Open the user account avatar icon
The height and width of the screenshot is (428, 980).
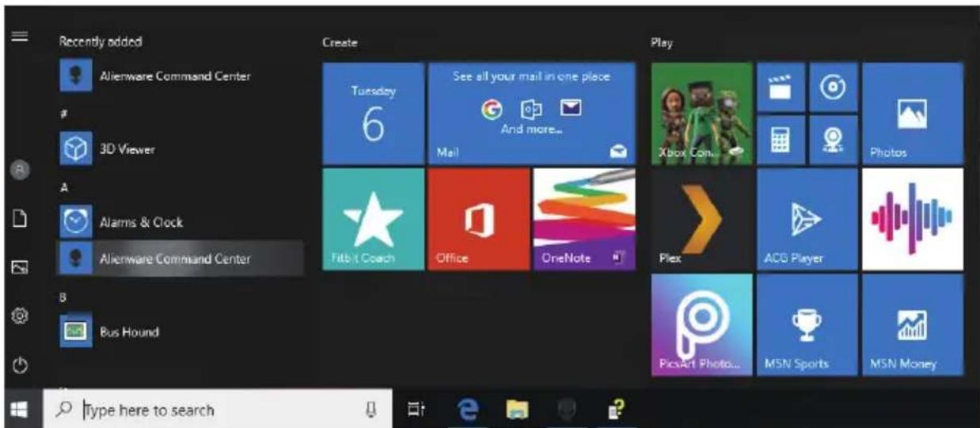pyautogui.click(x=21, y=171)
